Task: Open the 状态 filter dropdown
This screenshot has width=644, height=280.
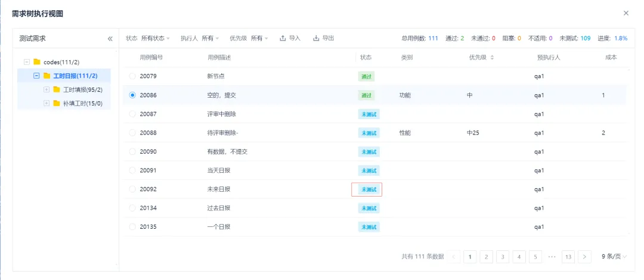Action: click(x=156, y=38)
